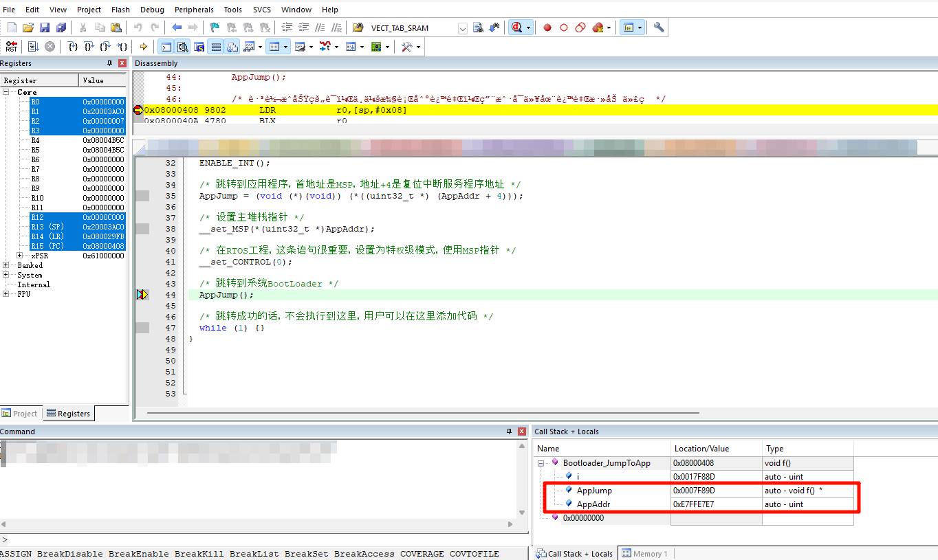Click the CPU Reset (RST) icon

[11, 46]
